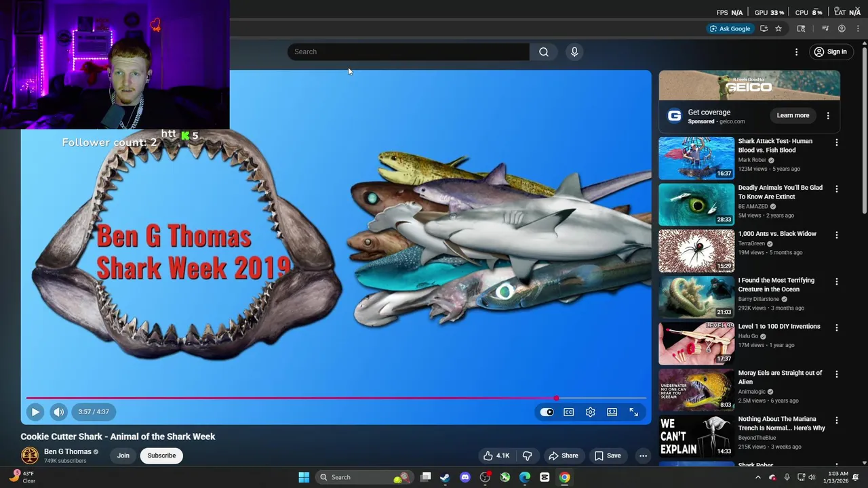Screen dimensions: 868x488
Task: Open menu for Mariana Trench video
Action: [836, 420]
